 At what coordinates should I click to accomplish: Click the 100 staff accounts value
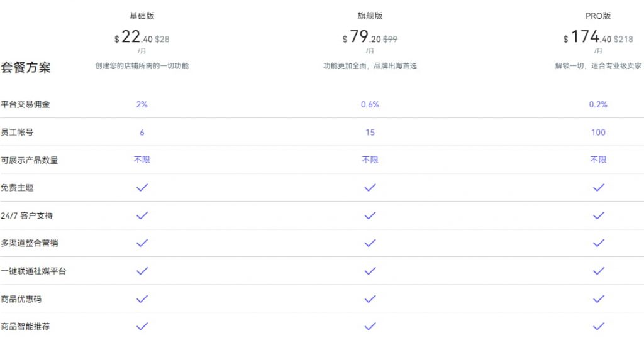[x=598, y=132]
